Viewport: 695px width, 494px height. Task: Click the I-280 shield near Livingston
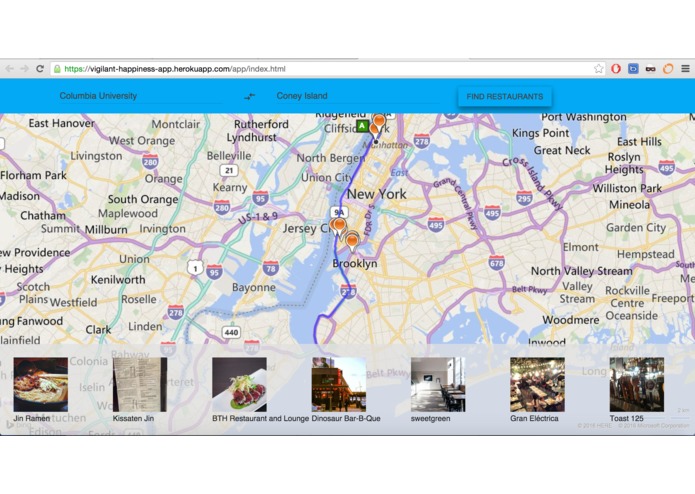(x=150, y=161)
